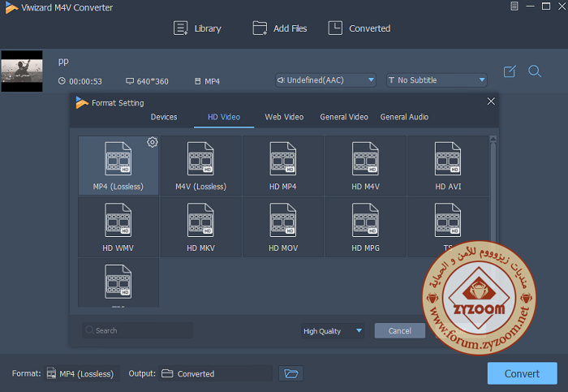Pick the HD MP4 format
The width and height of the screenshot is (568, 392).
283,166
